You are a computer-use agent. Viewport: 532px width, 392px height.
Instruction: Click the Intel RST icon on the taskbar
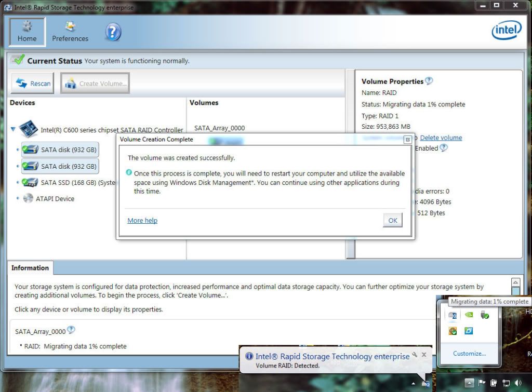tap(425, 384)
